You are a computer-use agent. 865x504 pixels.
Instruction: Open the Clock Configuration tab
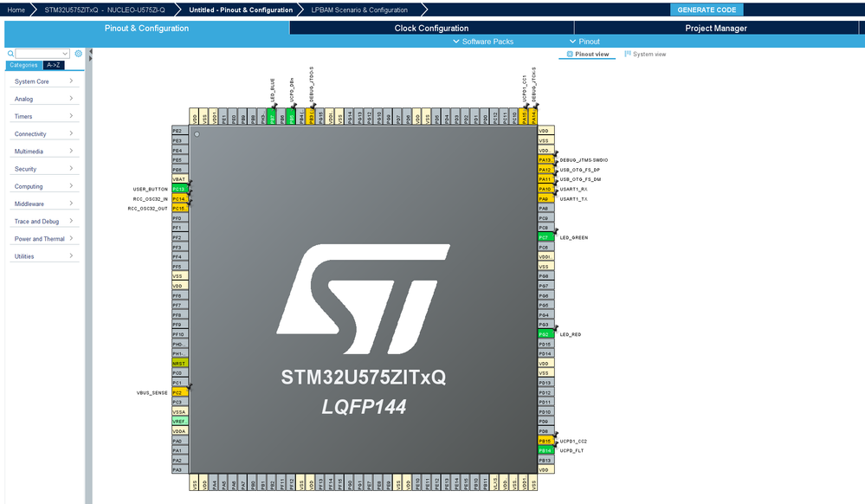coord(431,29)
